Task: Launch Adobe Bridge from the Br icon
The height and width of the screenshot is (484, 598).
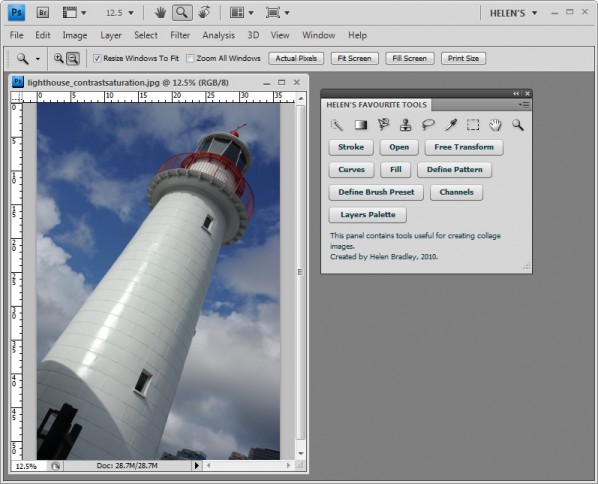Action: [x=43, y=13]
